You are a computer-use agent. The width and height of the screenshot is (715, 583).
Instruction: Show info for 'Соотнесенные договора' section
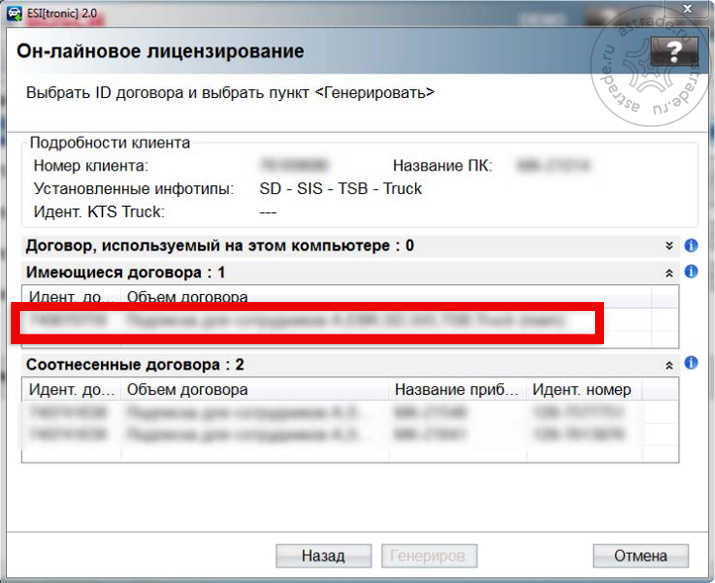tap(691, 363)
